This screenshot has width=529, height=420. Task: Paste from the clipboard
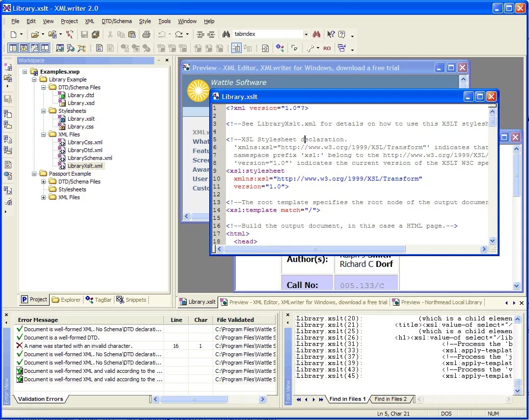132,34
